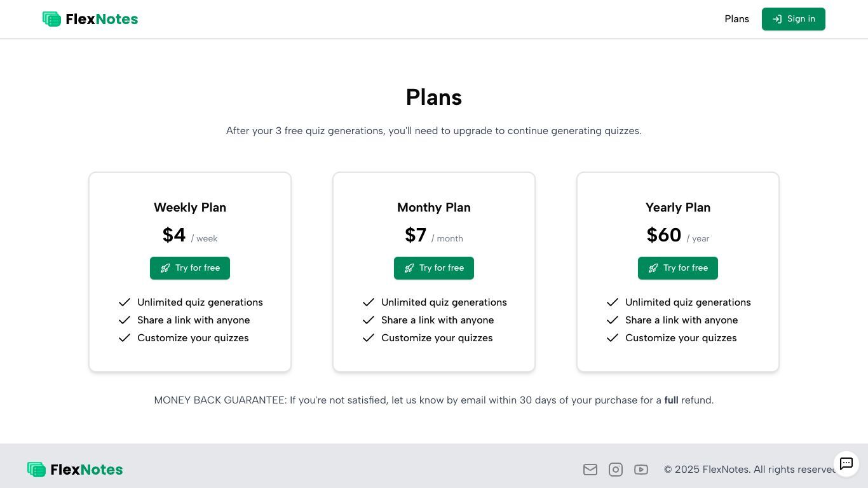Open the Plans navigation link
Viewport: 868px width, 488px height.
click(736, 19)
